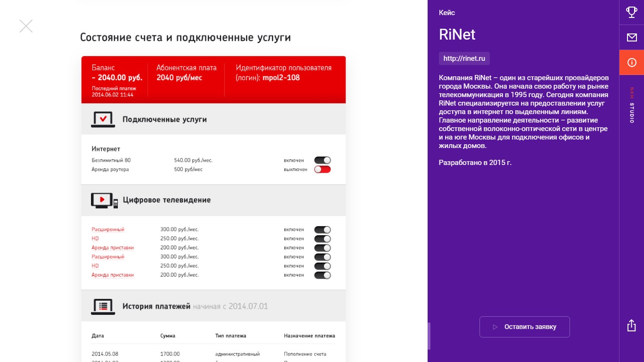Viewport: 644px width, 362px height.
Task: Click the Безлимитный 80 service name
Action: point(111,160)
